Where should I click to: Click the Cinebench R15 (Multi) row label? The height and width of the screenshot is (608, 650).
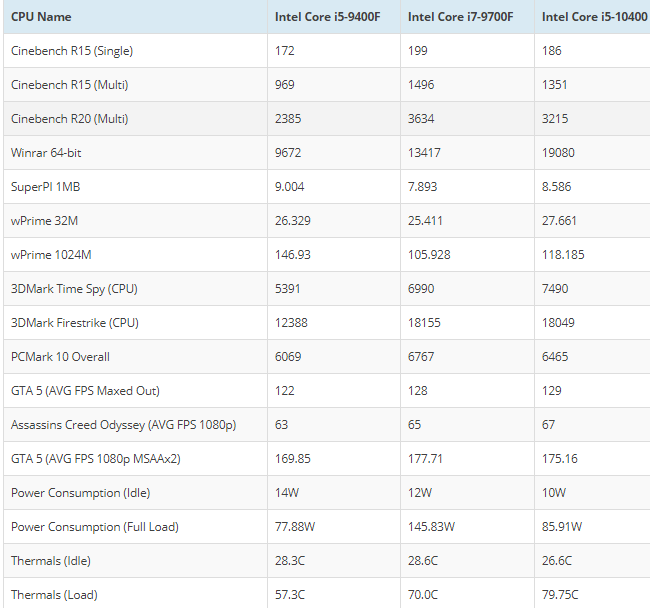click(70, 85)
